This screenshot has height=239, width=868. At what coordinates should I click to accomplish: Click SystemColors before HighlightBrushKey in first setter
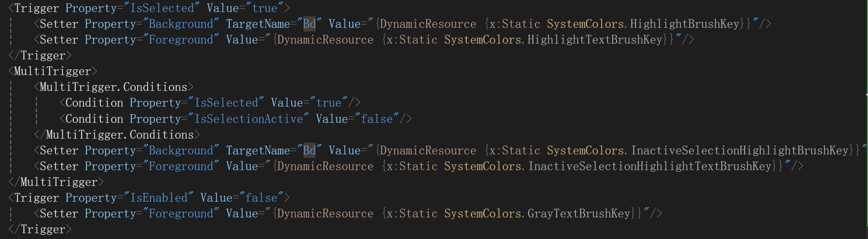(x=585, y=24)
